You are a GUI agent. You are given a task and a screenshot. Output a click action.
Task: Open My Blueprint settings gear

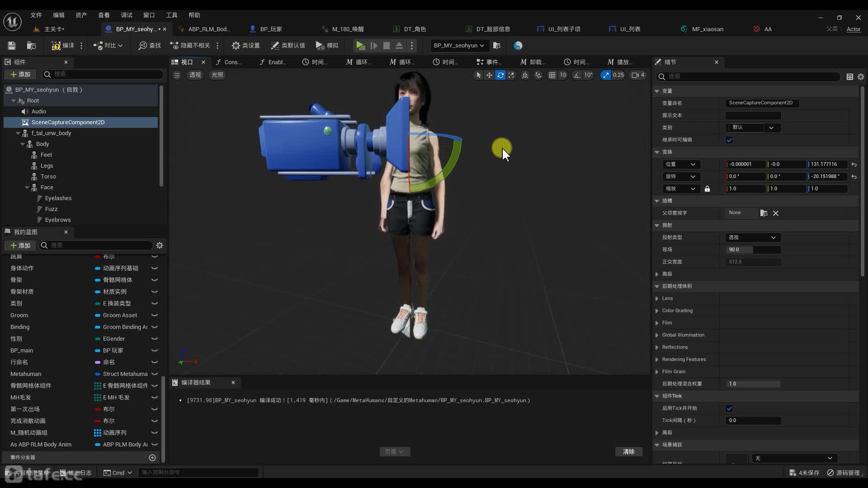[160, 245]
